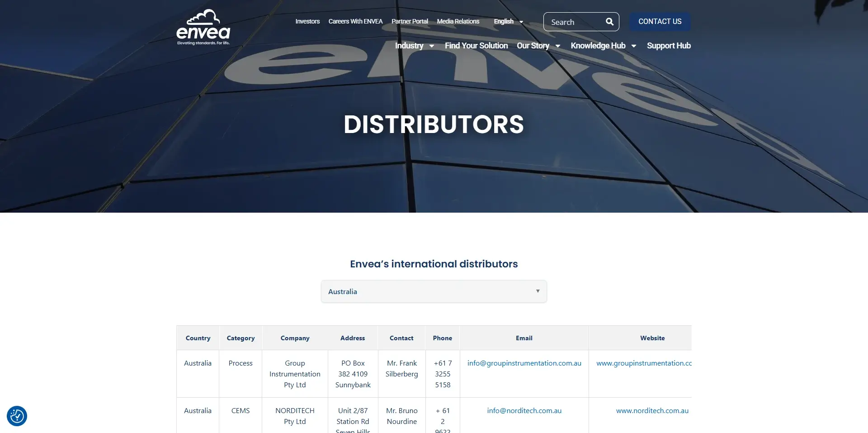
Task: Expand the English language dropdown
Action: pos(508,21)
